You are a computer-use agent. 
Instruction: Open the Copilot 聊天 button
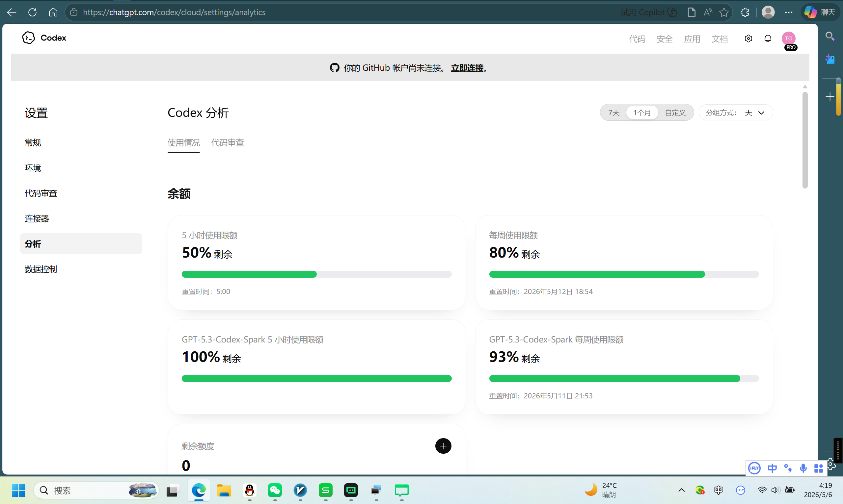pyautogui.click(x=820, y=13)
